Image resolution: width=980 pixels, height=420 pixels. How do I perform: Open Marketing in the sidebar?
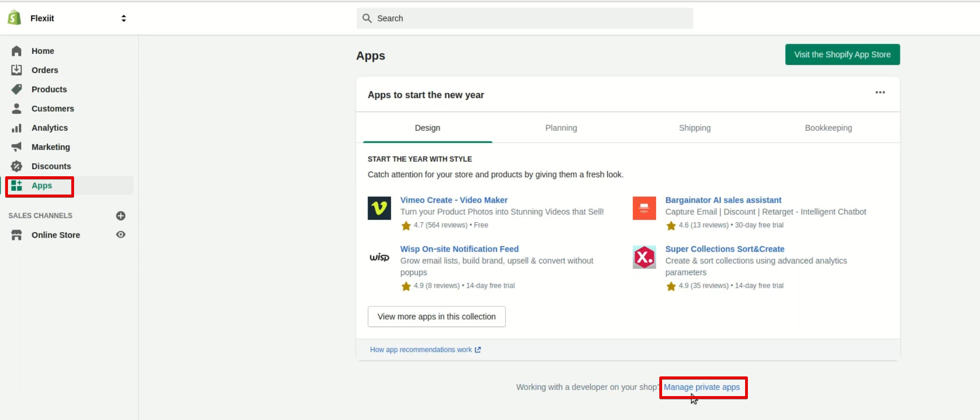click(x=51, y=147)
